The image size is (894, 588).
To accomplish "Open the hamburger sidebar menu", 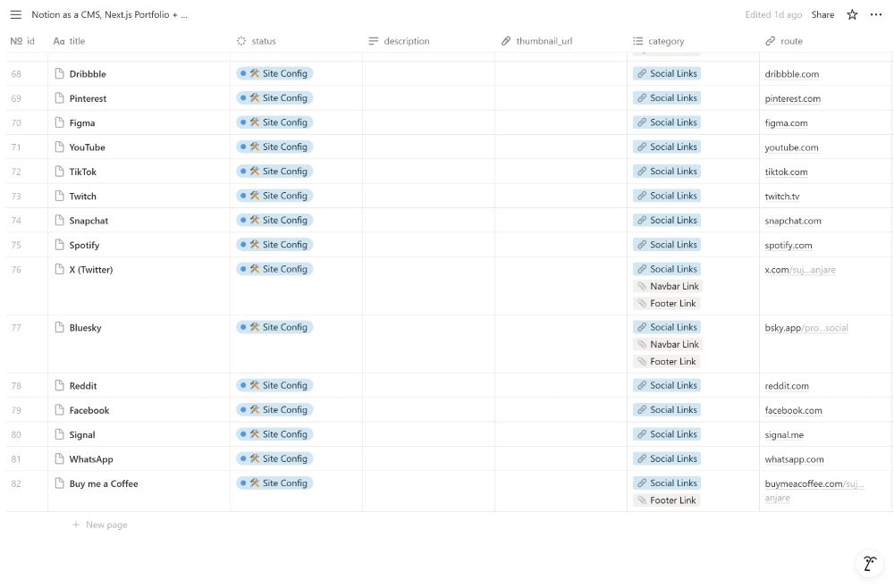I will [x=16, y=15].
